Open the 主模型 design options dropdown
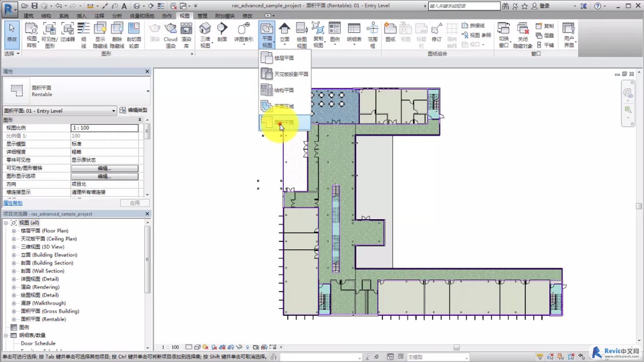Viewport: 644px width, 362px height. click(x=438, y=357)
